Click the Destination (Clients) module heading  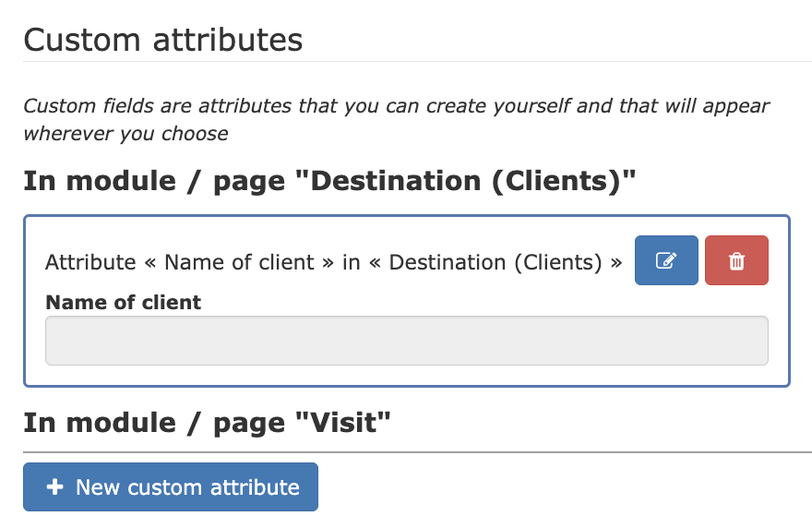[x=329, y=181]
